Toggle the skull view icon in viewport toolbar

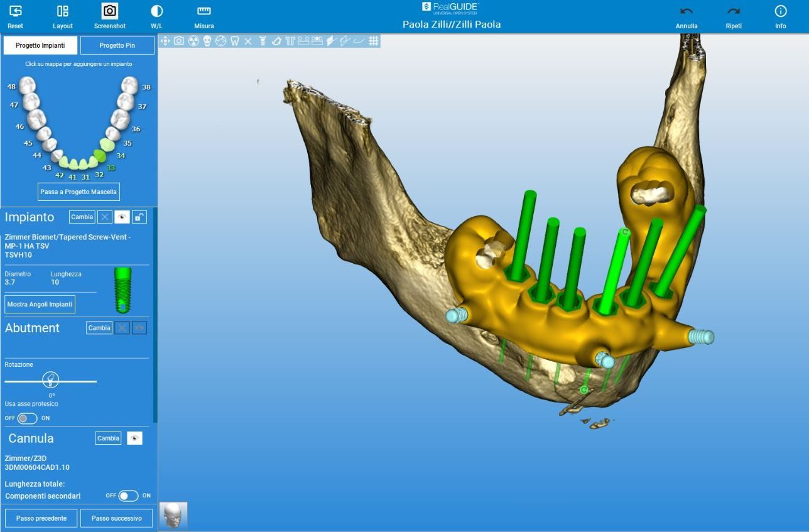click(207, 41)
